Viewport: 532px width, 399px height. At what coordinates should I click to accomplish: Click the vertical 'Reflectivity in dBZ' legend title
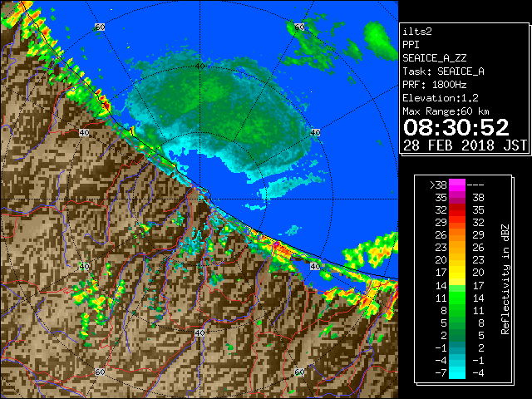point(505,279)
